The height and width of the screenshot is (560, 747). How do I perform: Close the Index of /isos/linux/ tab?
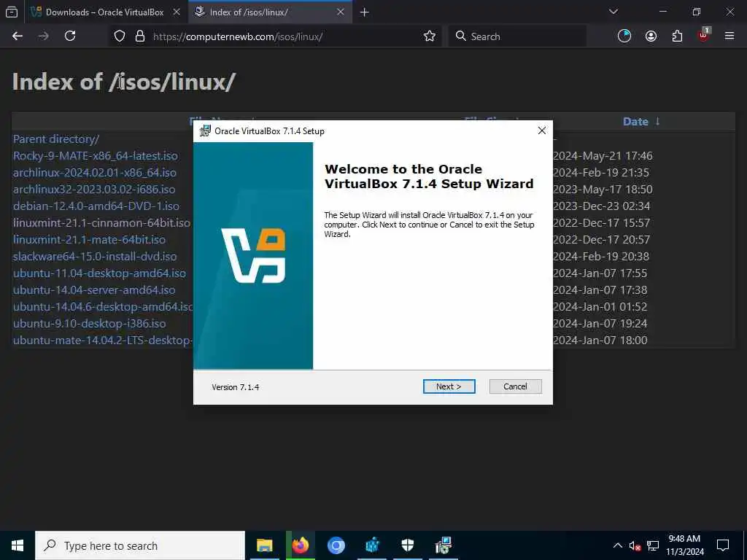pyautogui.click(x=340, y=12)
